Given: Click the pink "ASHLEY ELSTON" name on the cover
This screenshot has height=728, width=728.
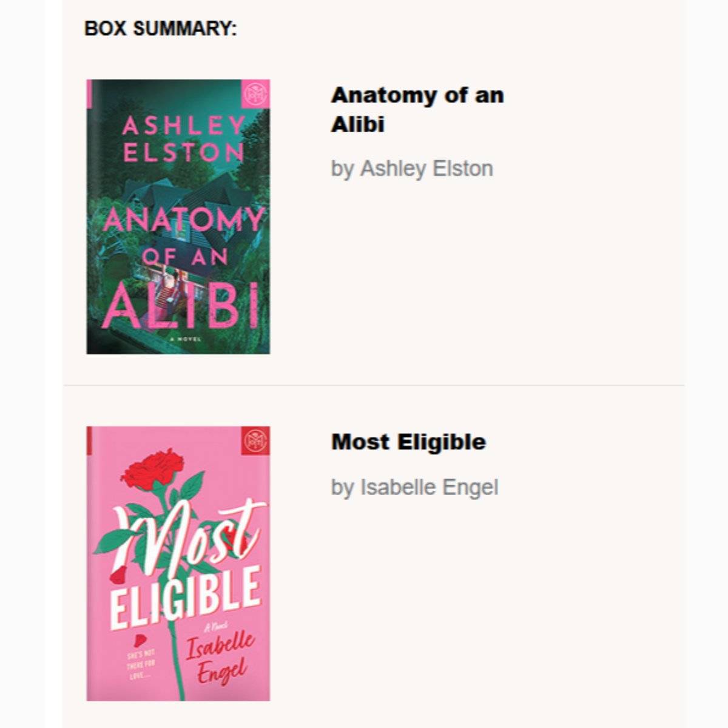Looking at the screenshot, I should [x=183, y=139].
